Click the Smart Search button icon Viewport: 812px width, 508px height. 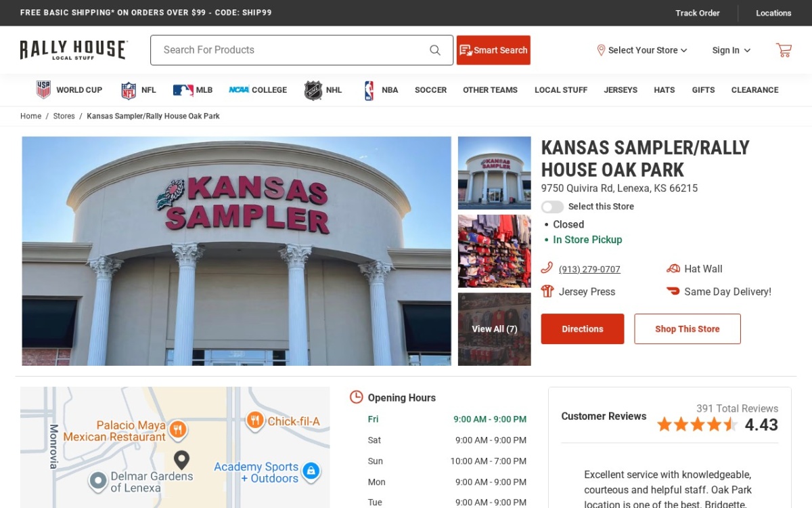[x=466, y=50]
